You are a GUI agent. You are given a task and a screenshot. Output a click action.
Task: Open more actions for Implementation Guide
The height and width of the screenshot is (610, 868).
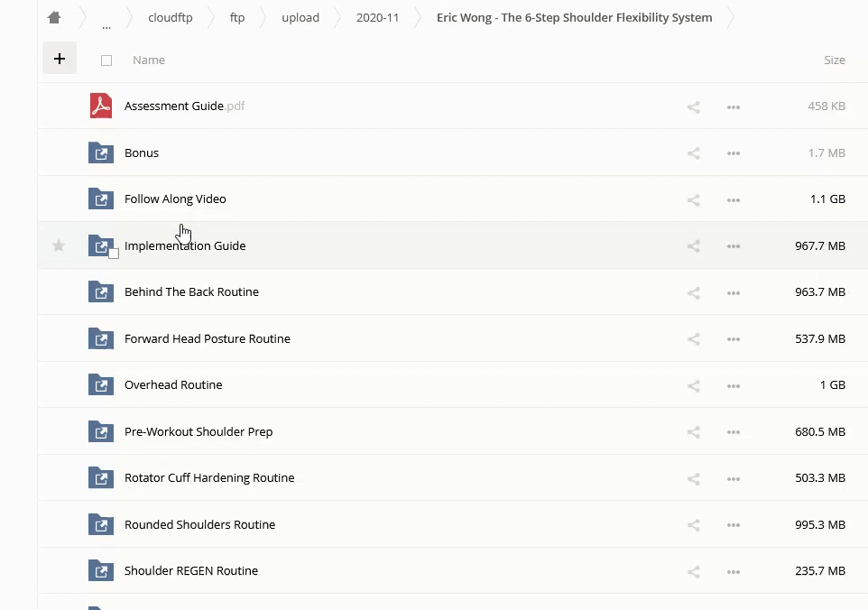[734, 247]
